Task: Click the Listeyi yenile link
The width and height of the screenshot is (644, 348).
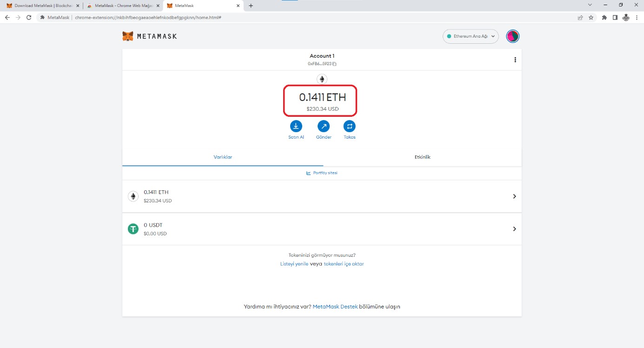Action: coord(294,264)
